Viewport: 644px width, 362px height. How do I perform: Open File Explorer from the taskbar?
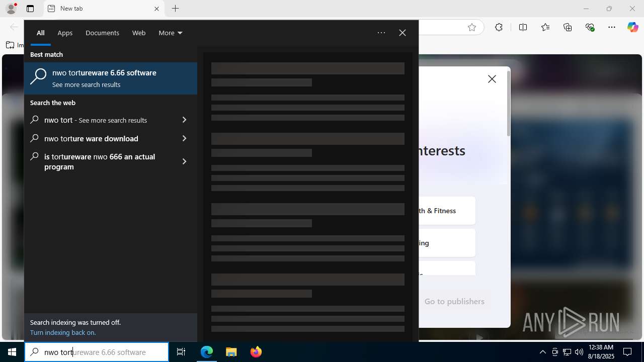click(231, 352)
